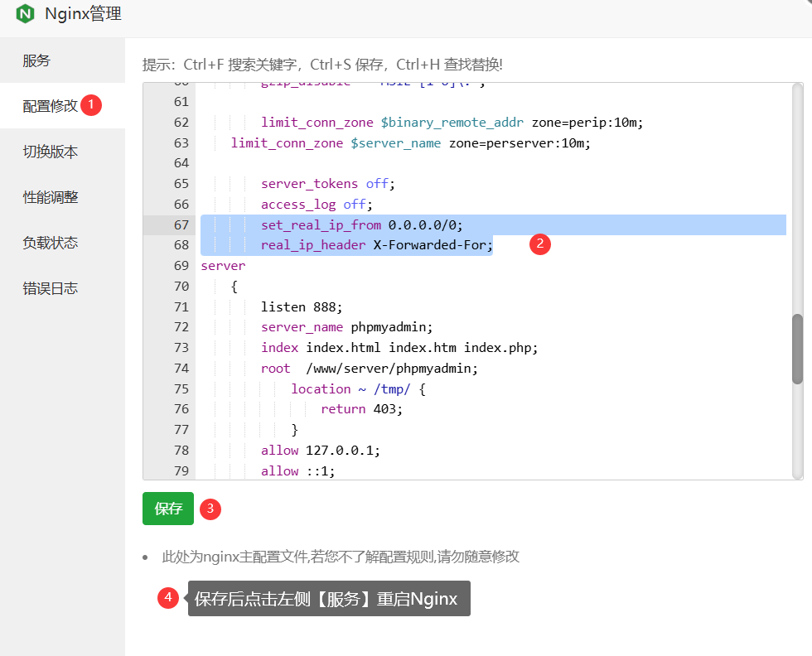Click line number 68 in the gutter

coord(181,245)
